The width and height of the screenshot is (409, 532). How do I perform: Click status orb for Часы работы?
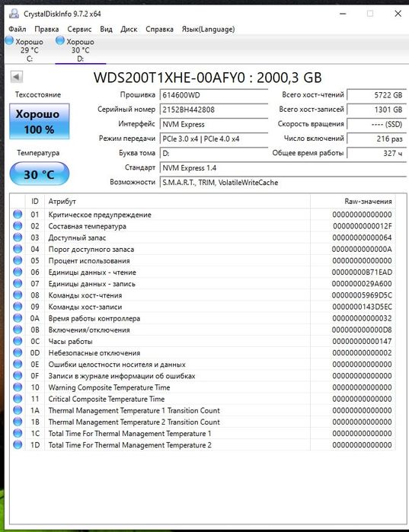pos(18,341)
